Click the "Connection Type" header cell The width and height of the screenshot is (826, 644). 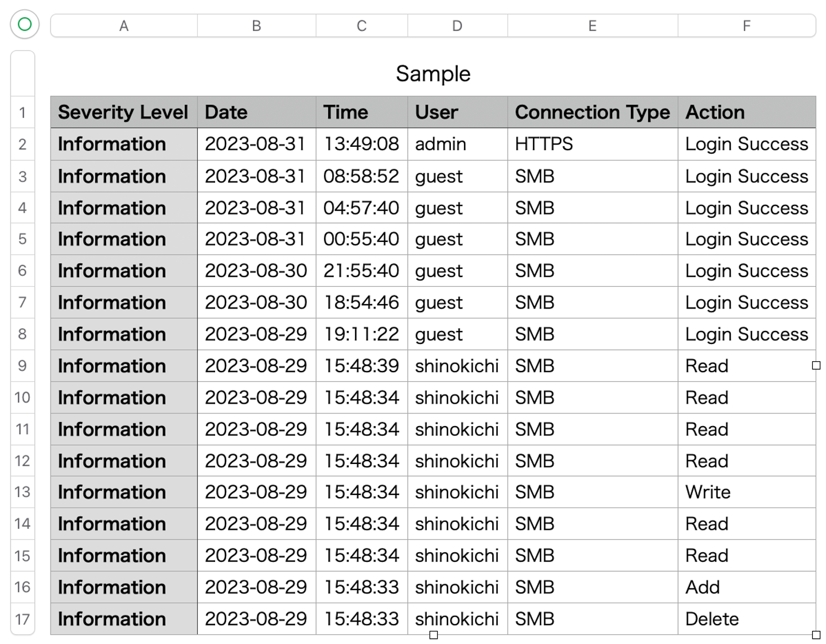pos(592,112)
